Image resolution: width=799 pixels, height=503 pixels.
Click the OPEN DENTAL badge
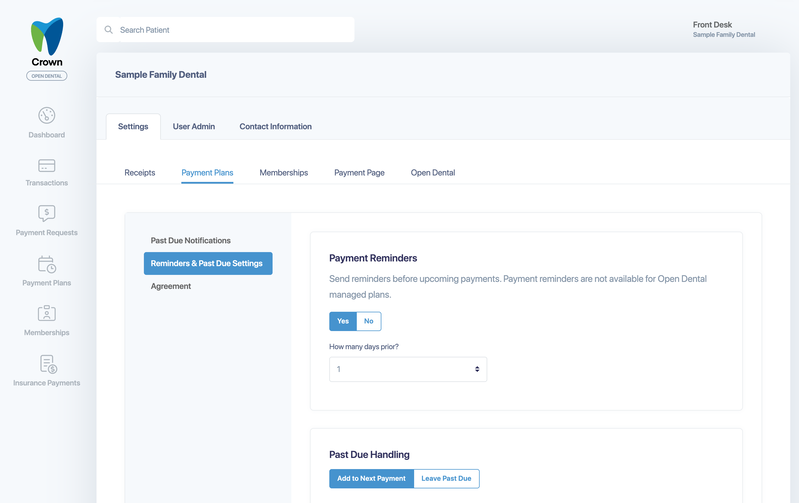[x=46, y=76]
